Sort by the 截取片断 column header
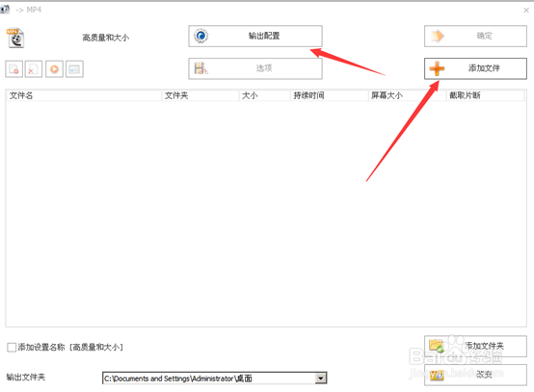Screen dimensions: 534x392 (x=485, y=95)
